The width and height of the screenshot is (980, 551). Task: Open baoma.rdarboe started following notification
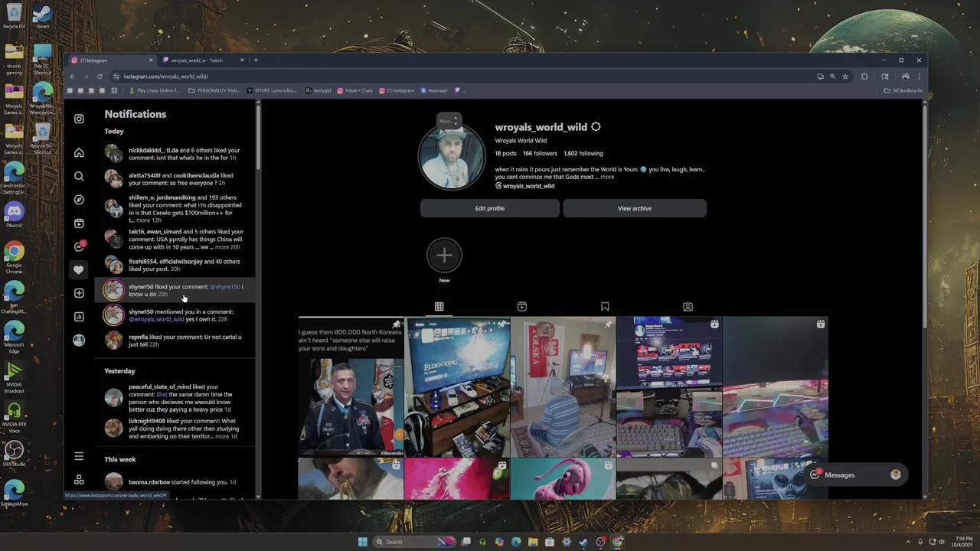[x=176, y=482]
